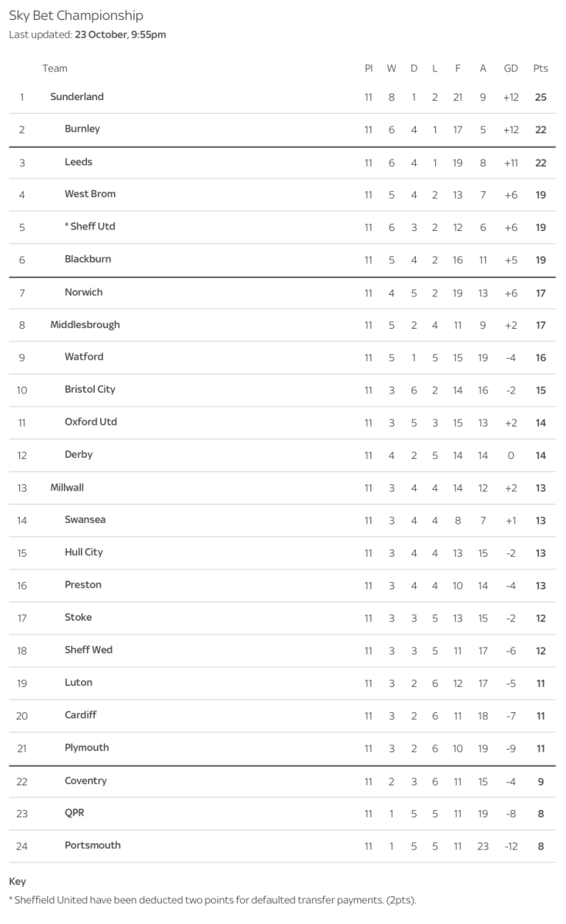Image resolution: width=566 pixels, height=924 pixels.
Task: Click the Sheff Wed team link
Action: 89,650
